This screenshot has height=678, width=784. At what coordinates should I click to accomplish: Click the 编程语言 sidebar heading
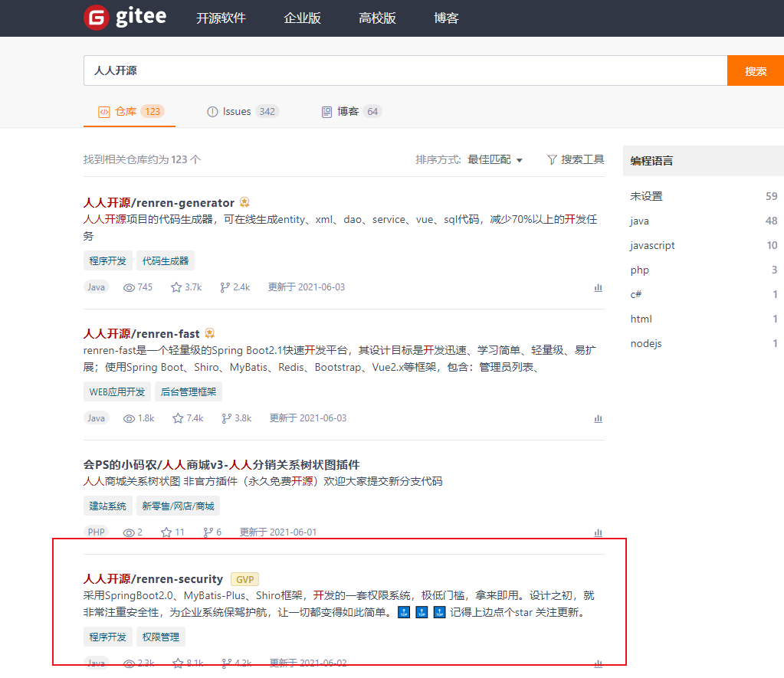651,161
